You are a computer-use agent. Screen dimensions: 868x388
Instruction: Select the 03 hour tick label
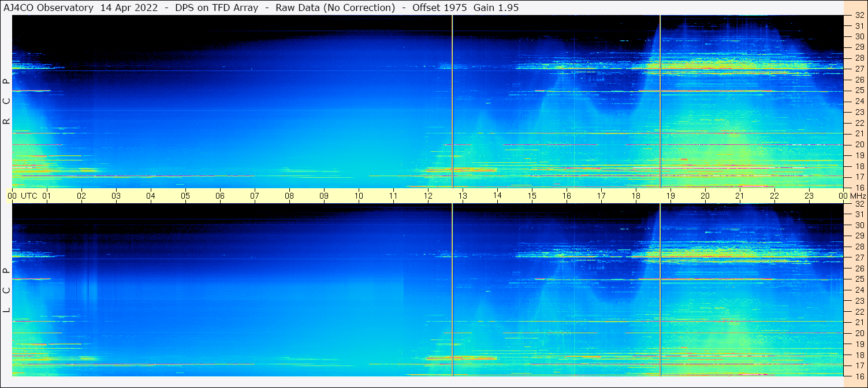click(116, 196)
